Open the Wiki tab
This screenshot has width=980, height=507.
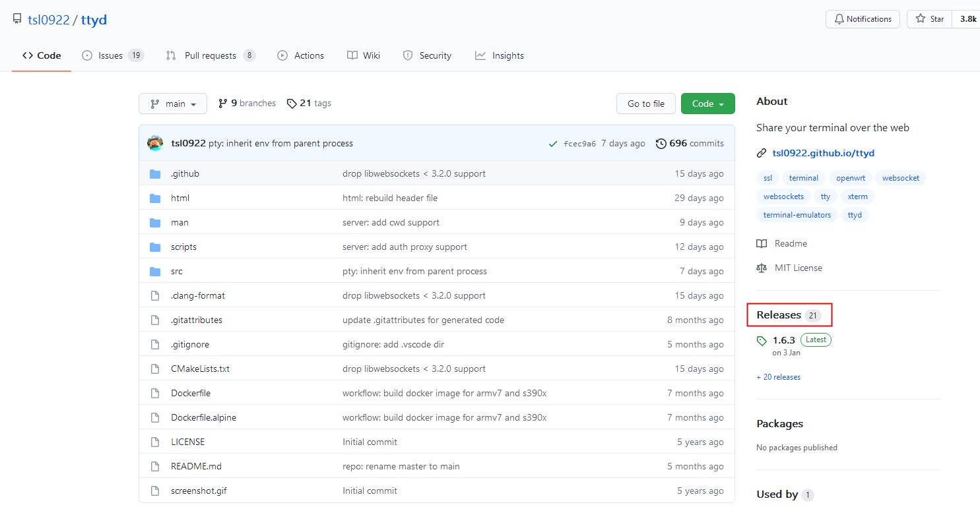[x=364, y=55]
